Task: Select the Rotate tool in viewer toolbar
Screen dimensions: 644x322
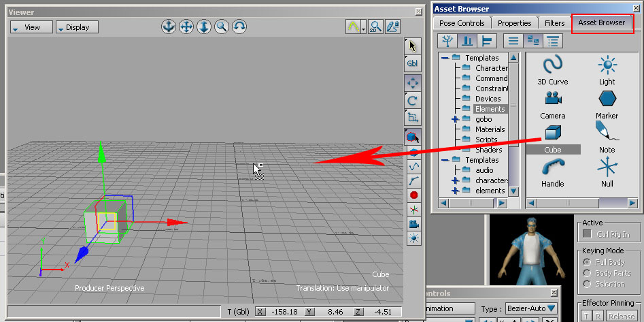Action: click(x=412, y=101)
